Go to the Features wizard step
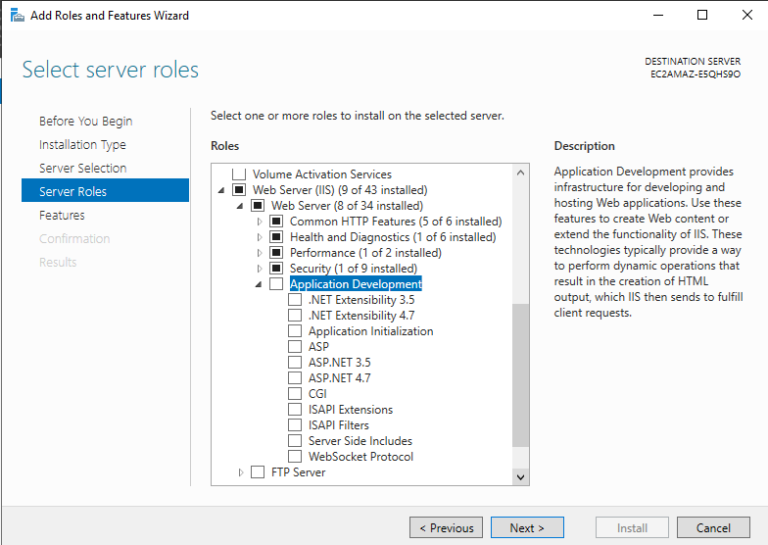The height and width of the screenshot is (545, 768). coord(62,215)
